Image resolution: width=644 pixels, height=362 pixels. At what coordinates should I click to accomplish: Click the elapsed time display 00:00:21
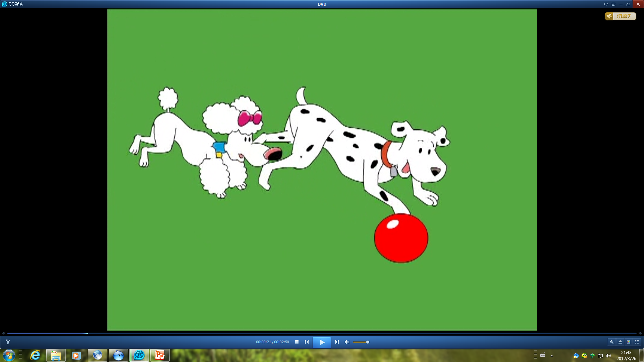(263, 342)
